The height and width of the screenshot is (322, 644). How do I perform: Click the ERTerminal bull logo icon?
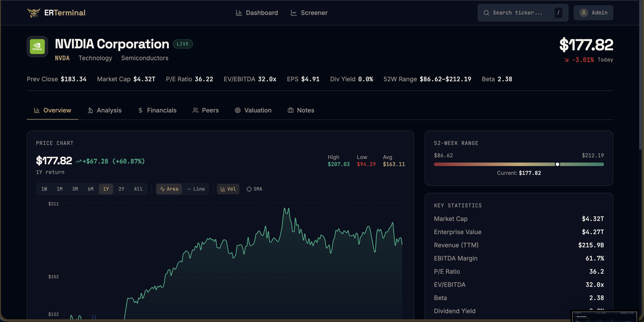tap(34, 13)
